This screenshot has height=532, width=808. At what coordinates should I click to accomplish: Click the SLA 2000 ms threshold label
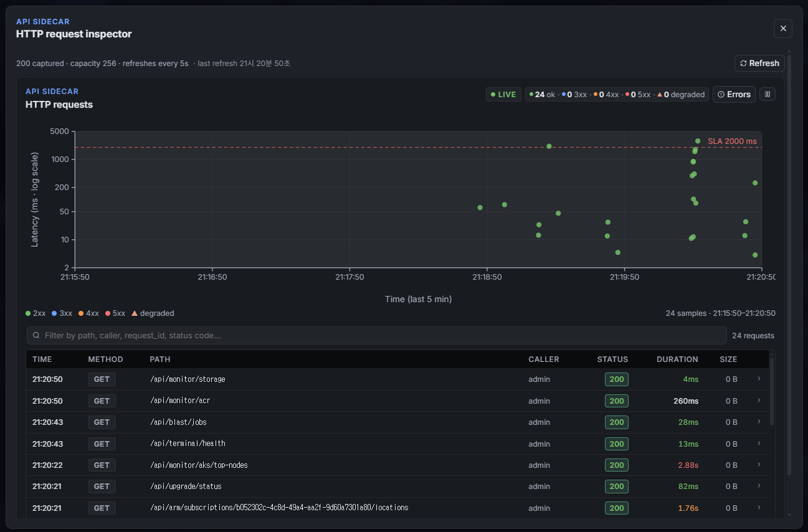coord(732,141)
